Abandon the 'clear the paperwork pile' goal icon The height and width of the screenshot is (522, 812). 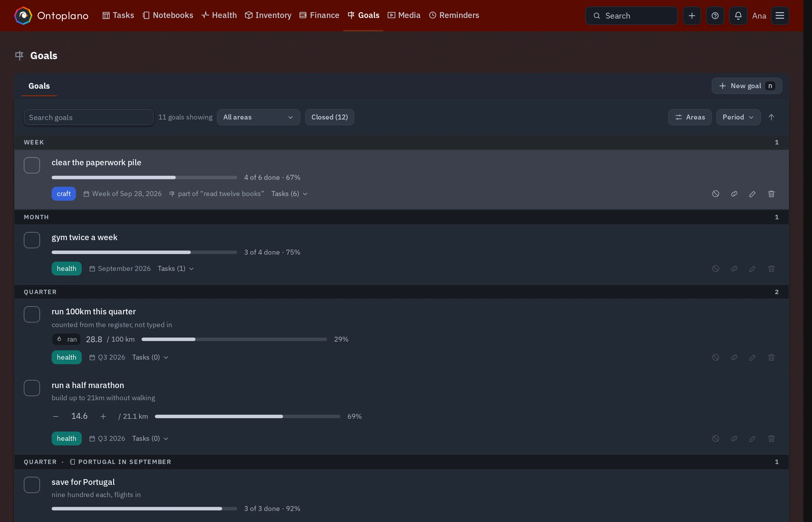[x=715, y=194]
